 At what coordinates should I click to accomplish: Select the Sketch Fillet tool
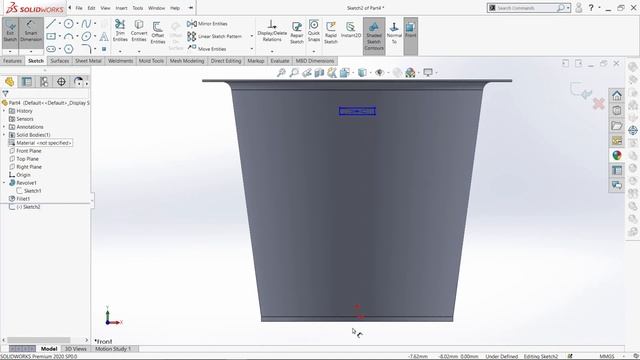[86, 49]
